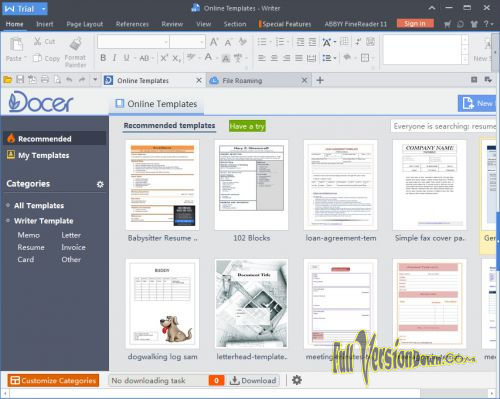The width and height of the screenshot is (500, 399).
Task: Click the skin shirt icon in title bar
Action: (x=474, y=24)
